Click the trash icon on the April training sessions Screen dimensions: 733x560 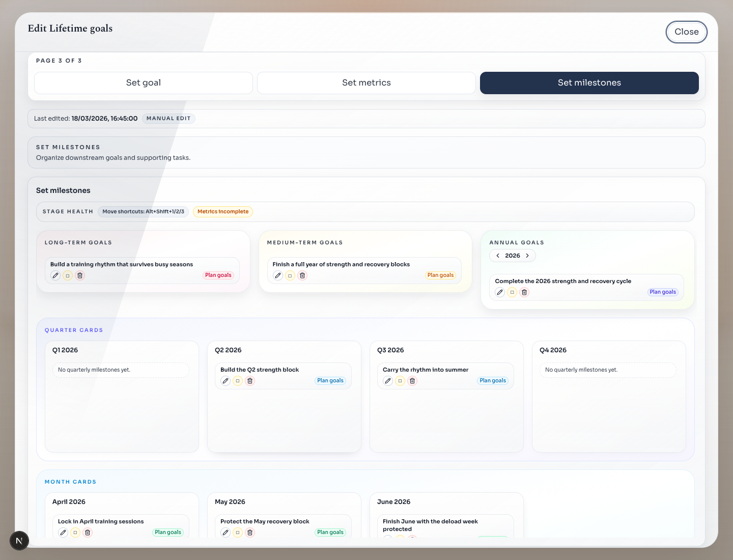click(88, 533)
